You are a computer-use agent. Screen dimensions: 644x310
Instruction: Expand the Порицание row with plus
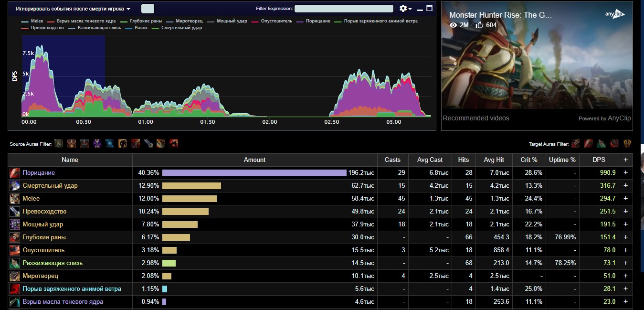[x=625, y=173]
